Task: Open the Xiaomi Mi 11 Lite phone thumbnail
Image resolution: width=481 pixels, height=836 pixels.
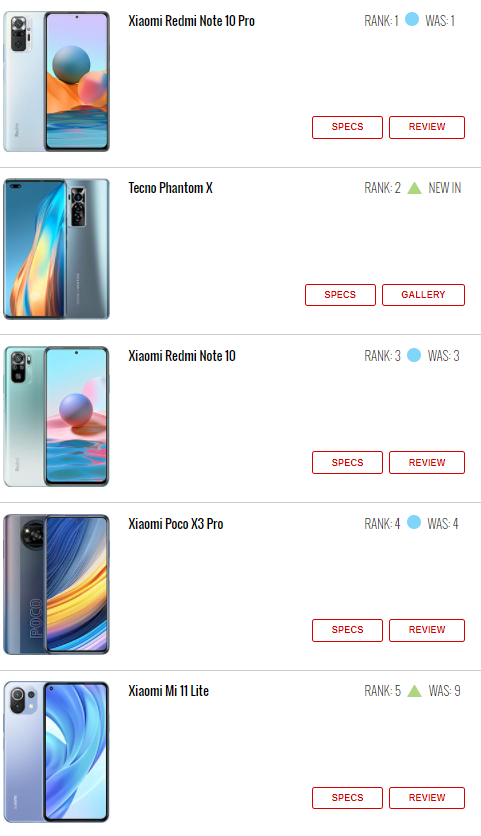Action: coord(57,752)
